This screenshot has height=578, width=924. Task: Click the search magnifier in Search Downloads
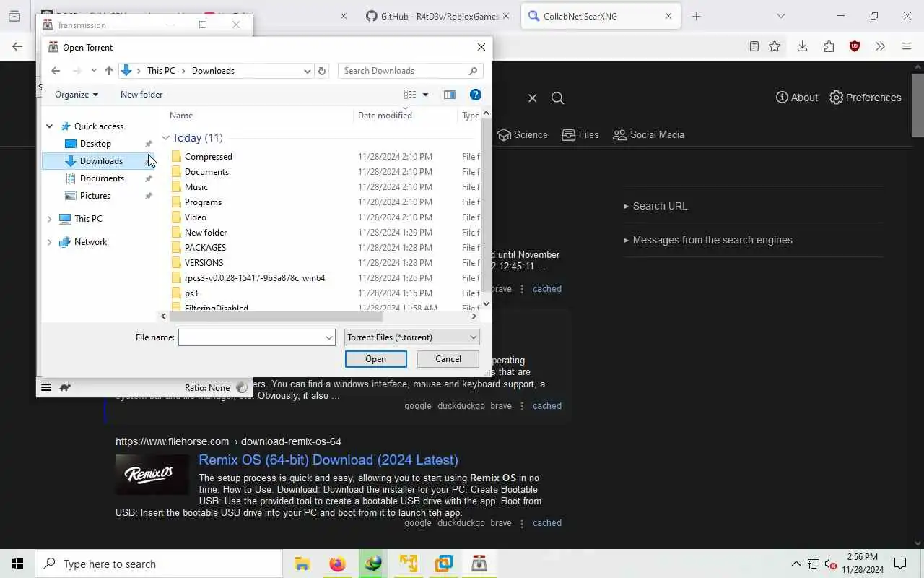click(473, 71)
